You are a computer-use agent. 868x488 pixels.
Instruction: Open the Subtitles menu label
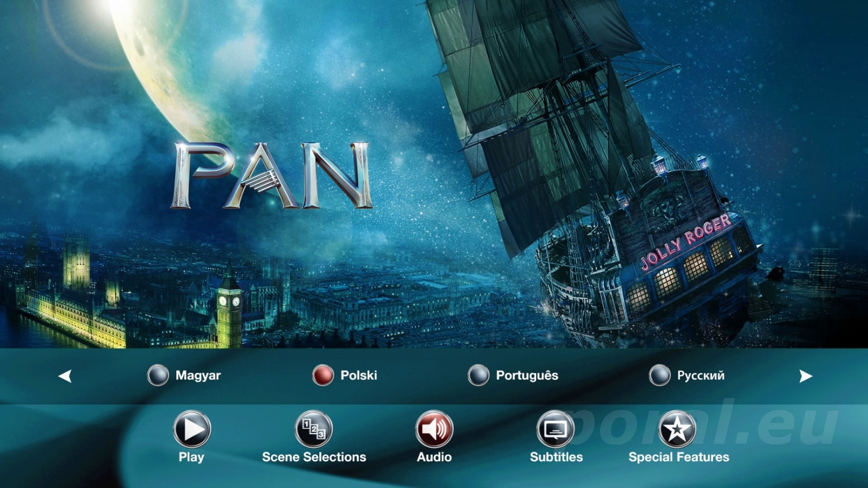pyautogui.click(x=557, y=457)
